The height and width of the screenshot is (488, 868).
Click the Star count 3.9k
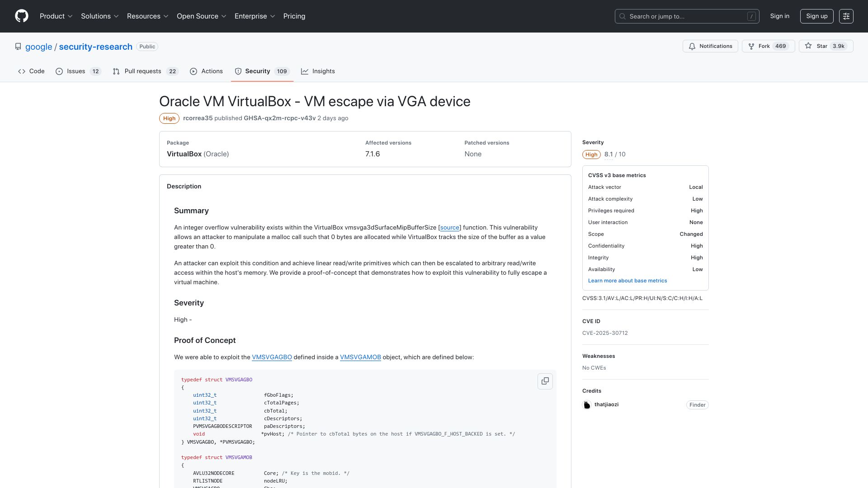[839, 46]
